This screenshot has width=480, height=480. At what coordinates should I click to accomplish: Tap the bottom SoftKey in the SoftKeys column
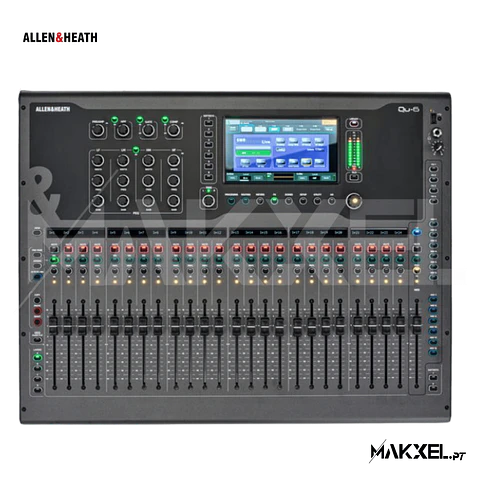[209, 176]
